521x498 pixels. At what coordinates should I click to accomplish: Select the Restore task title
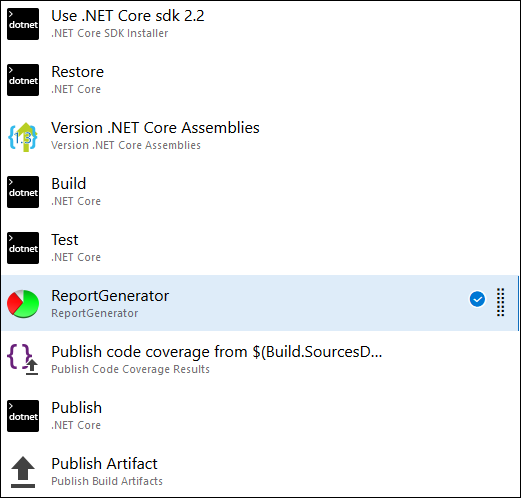77,72
